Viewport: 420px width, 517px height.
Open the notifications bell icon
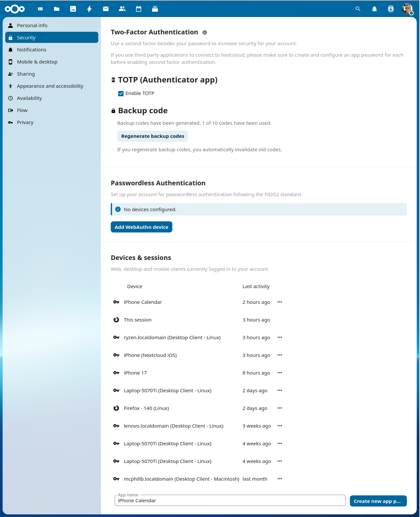point(374,9)
